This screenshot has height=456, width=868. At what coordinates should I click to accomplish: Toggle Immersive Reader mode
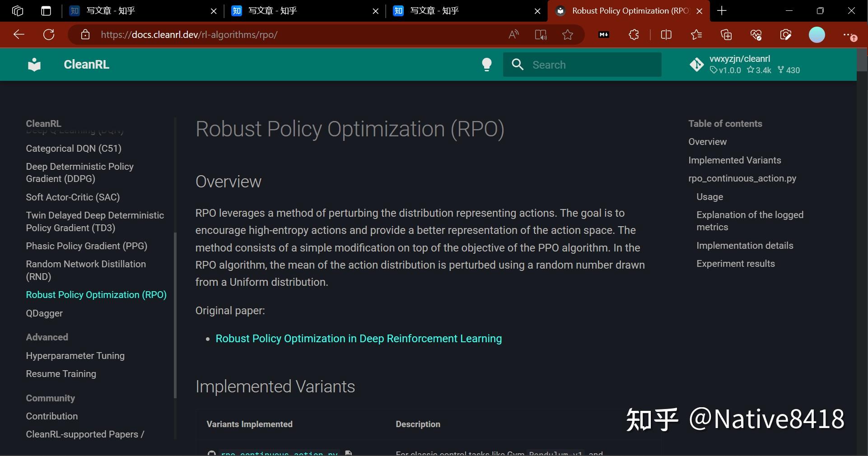coord(540,35)
